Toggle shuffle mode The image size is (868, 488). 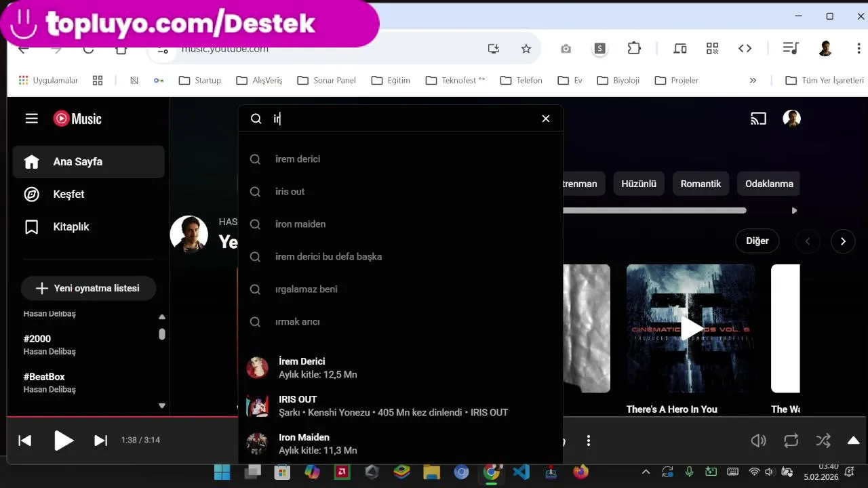click(x=823, y=441)
